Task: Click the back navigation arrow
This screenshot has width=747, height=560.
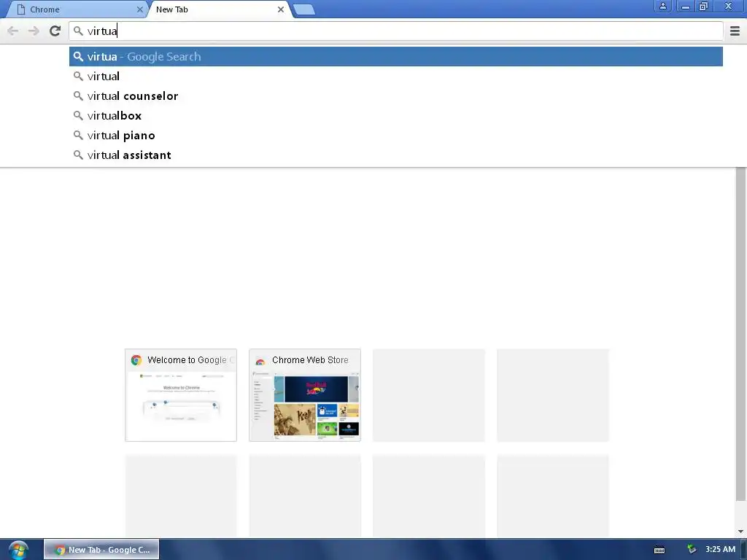Action: click(x=13, y=31)
